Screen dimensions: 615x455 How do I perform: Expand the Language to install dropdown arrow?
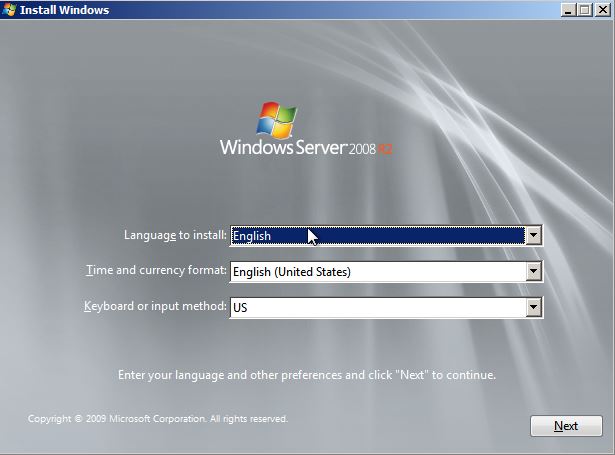[x=533, y=235]
